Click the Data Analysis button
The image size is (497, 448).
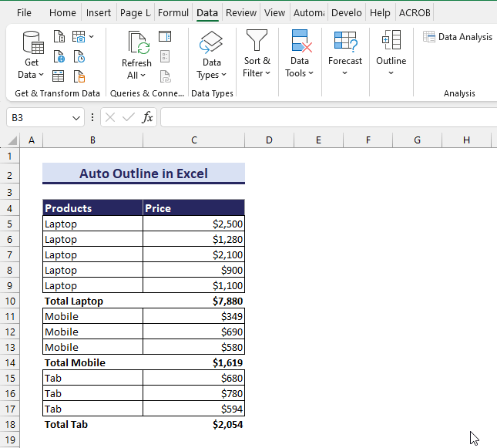(458, 36)
